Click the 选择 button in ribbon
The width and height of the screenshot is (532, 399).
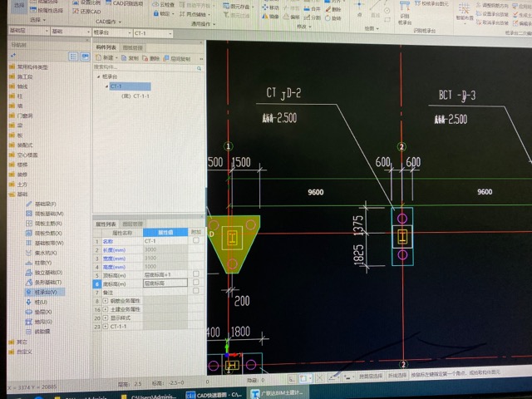18,6
